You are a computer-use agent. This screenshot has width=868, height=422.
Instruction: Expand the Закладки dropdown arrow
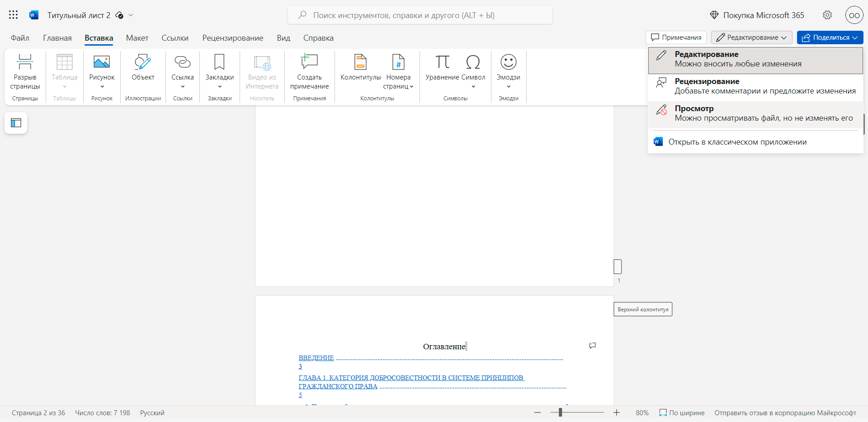tap(220, 87)
